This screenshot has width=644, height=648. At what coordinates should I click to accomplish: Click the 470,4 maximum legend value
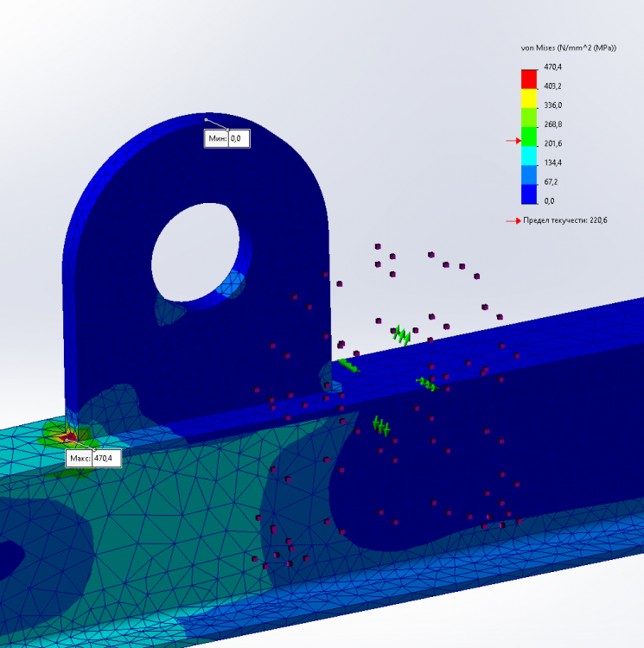(552, 67)
